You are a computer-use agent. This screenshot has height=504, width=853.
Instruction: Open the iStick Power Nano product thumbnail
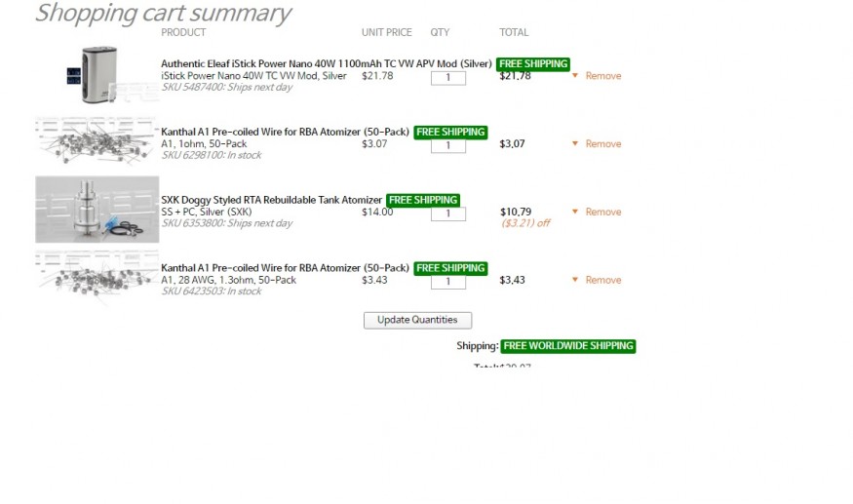tap(97, 73)
